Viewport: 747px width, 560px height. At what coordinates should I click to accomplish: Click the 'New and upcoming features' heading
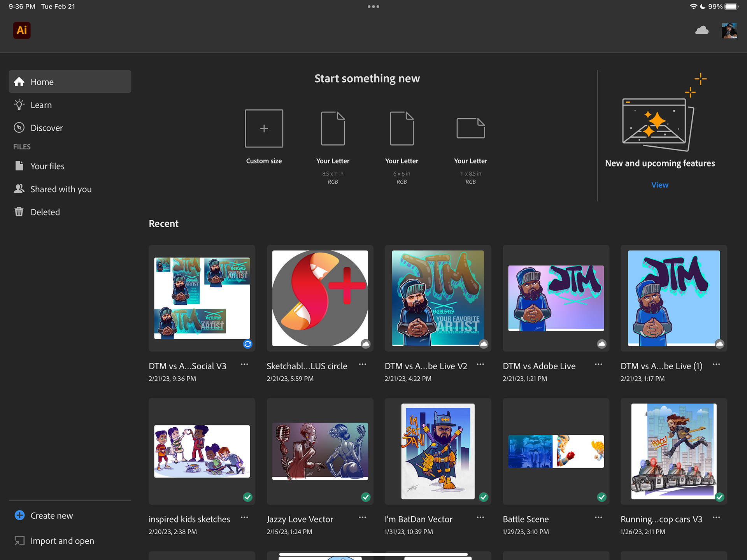click(660, 163)
